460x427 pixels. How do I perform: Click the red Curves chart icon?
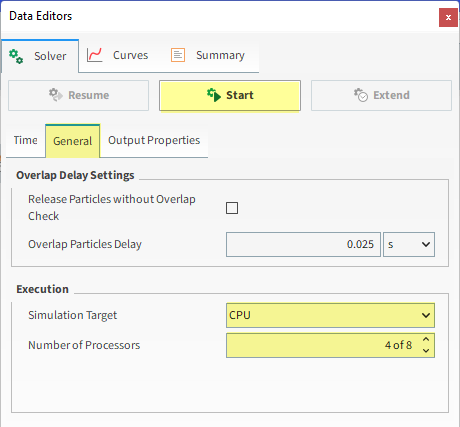click(x=95, y=55)
